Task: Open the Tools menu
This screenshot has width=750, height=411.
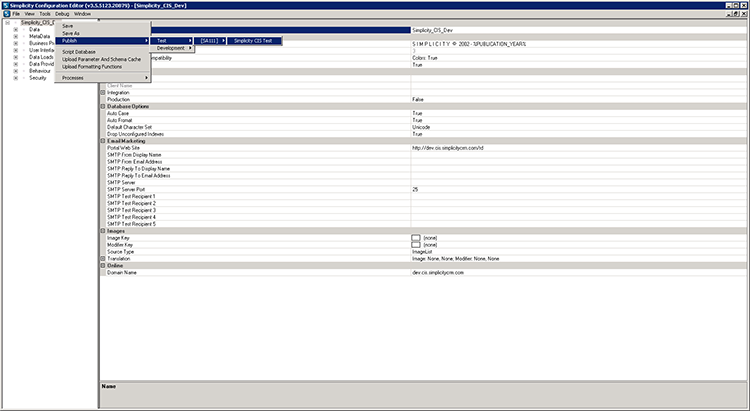Action: point(44,14)
